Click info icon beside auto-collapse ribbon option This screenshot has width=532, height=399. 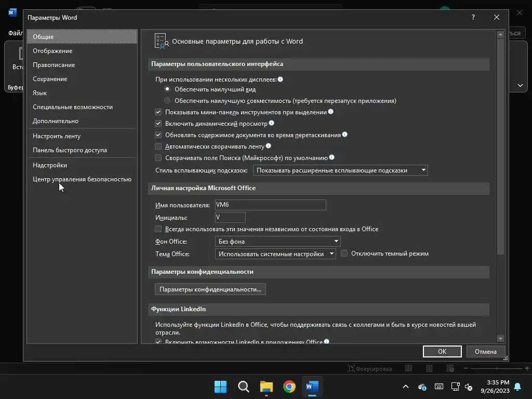click(x=269, y=145)
